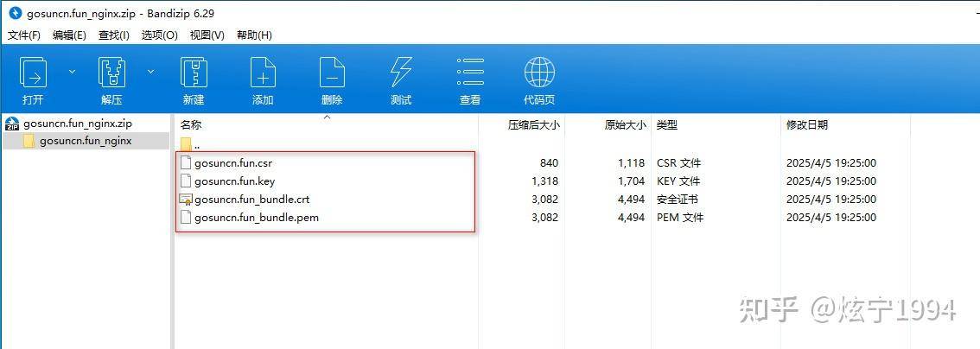Click original size 1,704 of key file
The height and width of the screenshot is (349, 980).
pyautogui.click(x=631, y=181)
